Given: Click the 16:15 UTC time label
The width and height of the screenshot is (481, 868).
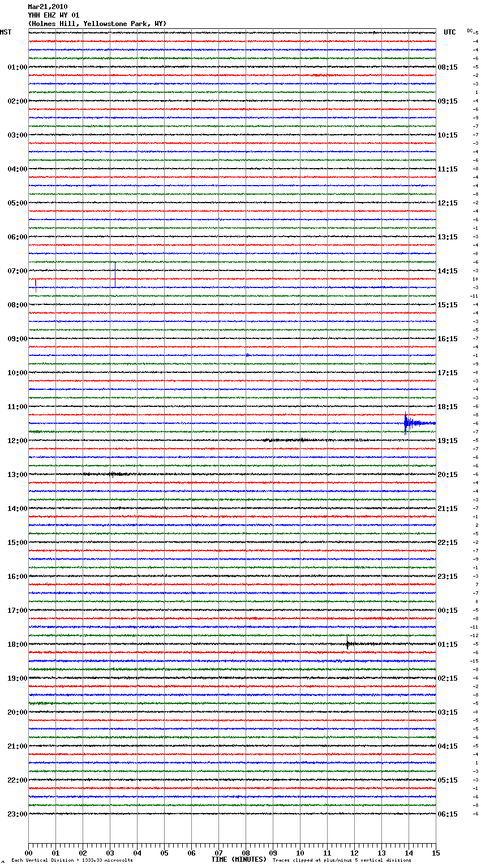Looking at the screenshot, I should point(448,339).
